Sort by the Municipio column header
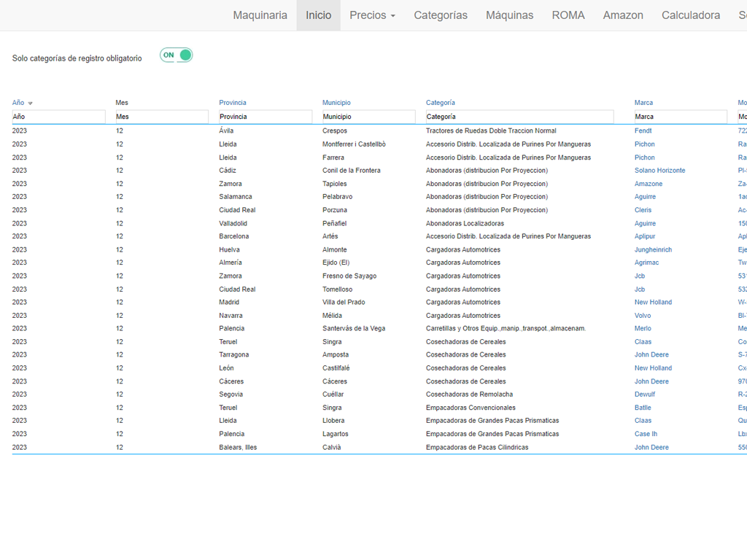747x560 pixels. click(336, 103)
